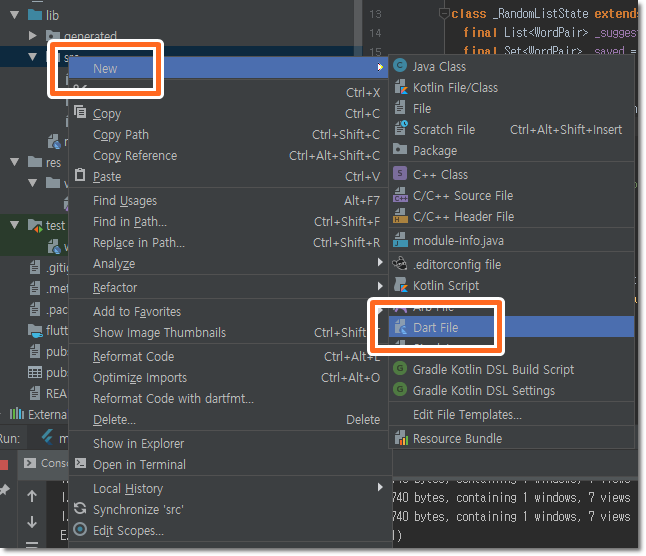Click the Scratch File icon
The width and height of the screenshot is (646, 556).
tap(400, 128)
